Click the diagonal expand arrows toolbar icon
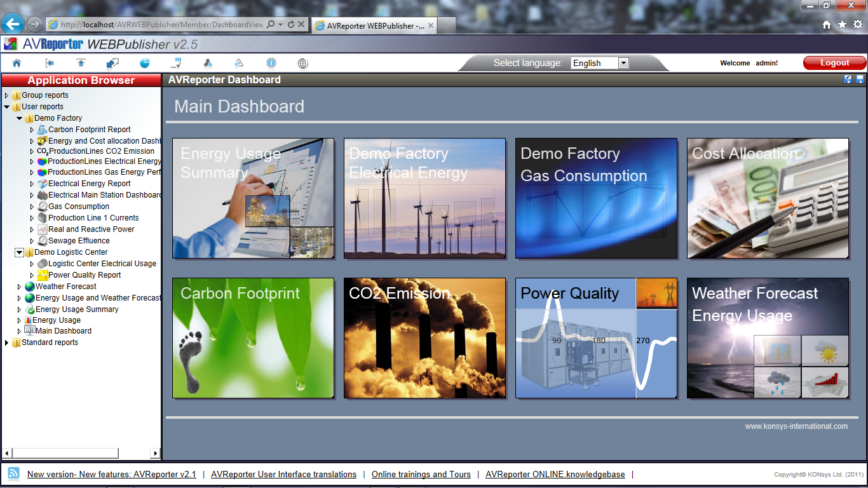The image size is (868, 488). tap(112, 63)
